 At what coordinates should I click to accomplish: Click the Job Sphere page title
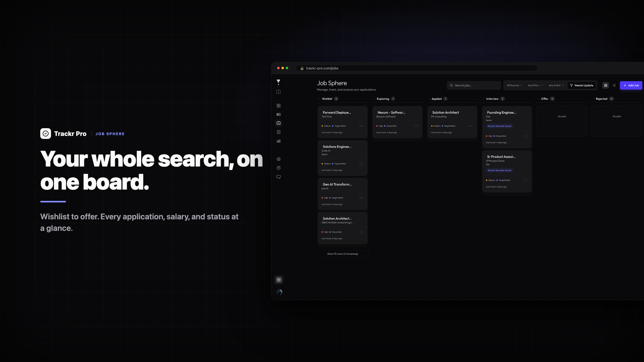(x=332, y=83)
